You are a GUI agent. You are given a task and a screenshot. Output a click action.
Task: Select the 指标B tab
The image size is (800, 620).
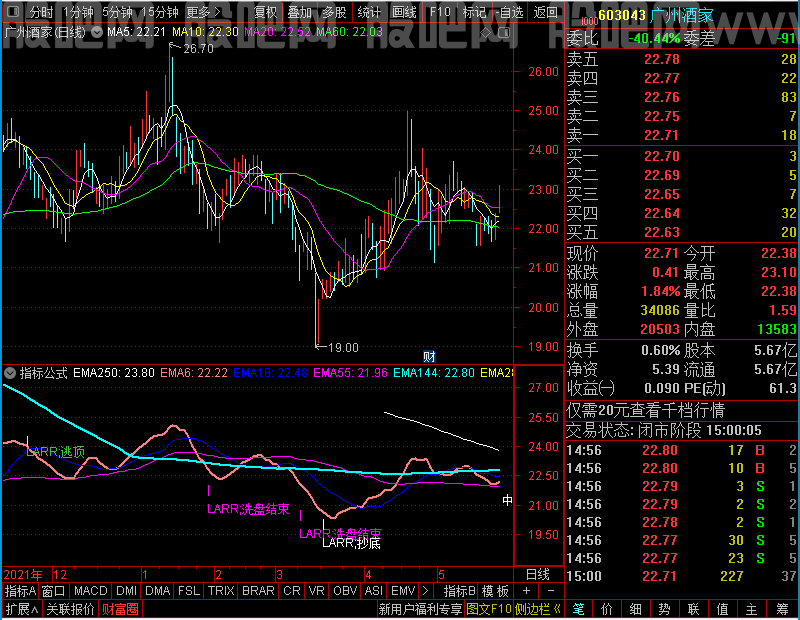point(459,591)
